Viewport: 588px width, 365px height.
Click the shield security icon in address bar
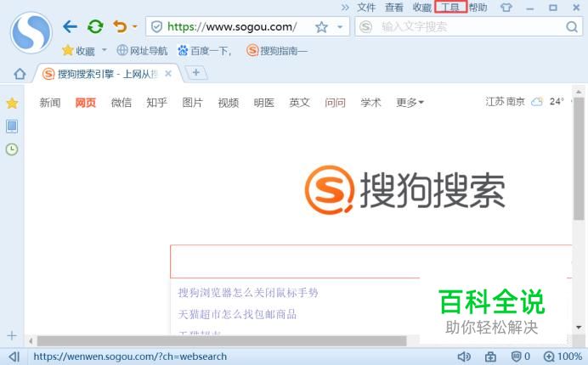(x=156, y=26)
